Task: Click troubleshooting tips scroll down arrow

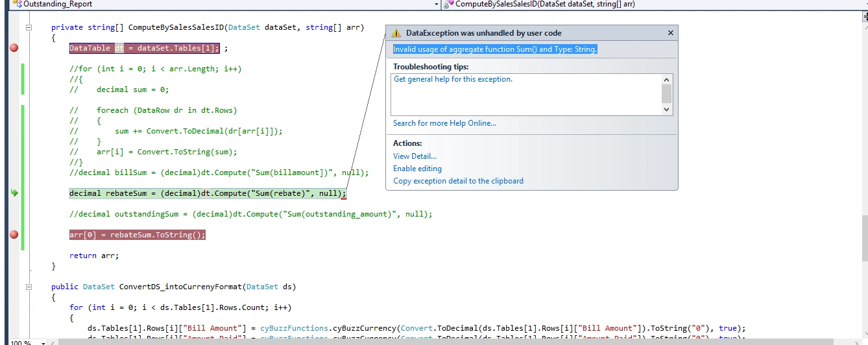Action: click(667, 110)
